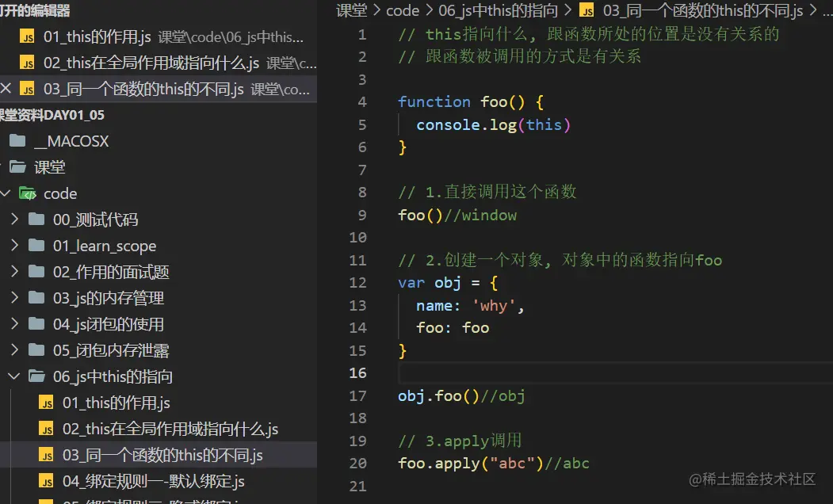Expand the 04_js闭包的使用 folder chevron
Screen dimensions: 833x504
[x=15, y=324]
